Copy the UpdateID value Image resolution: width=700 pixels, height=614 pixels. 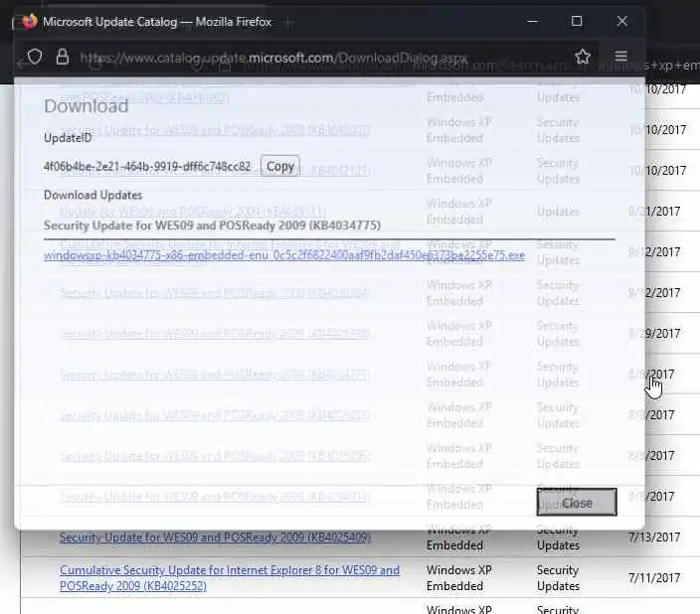[280, 166]
